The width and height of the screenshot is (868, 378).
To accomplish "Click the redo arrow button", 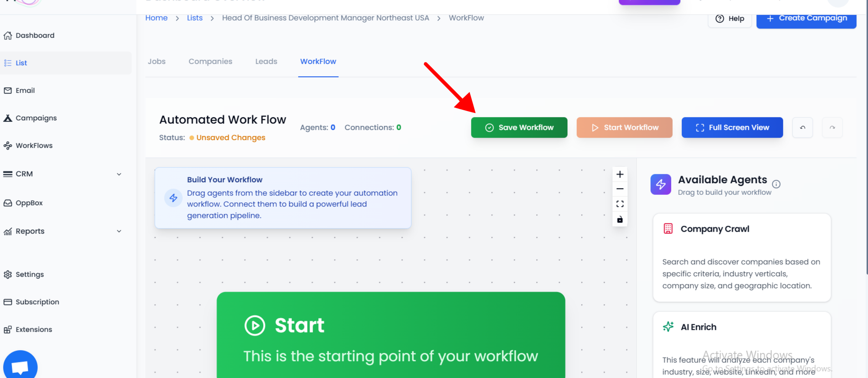I will (832, 128).
